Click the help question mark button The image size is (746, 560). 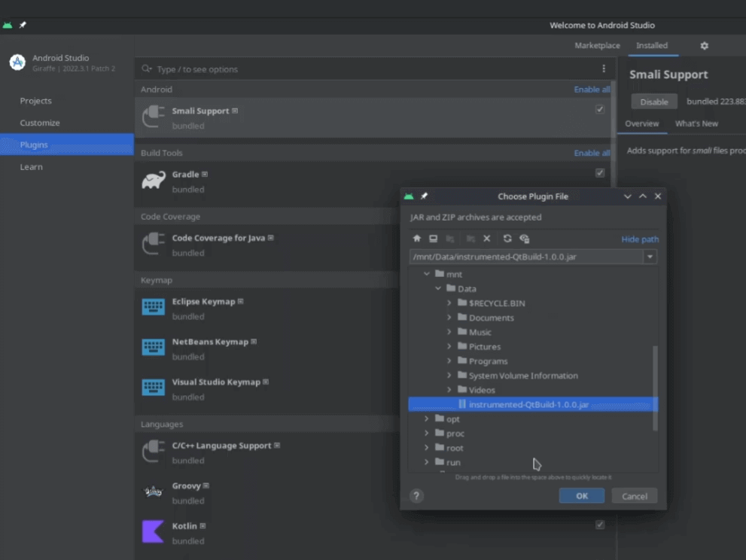tap(416, 496)
